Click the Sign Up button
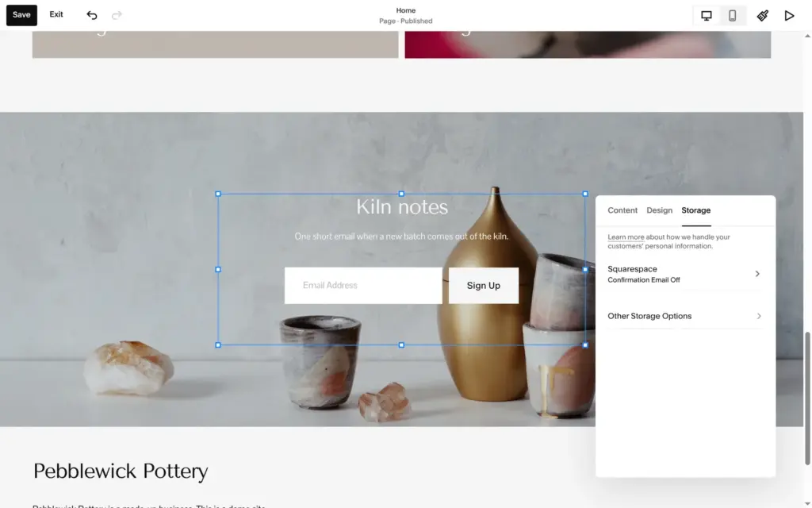 coord(483,286)
